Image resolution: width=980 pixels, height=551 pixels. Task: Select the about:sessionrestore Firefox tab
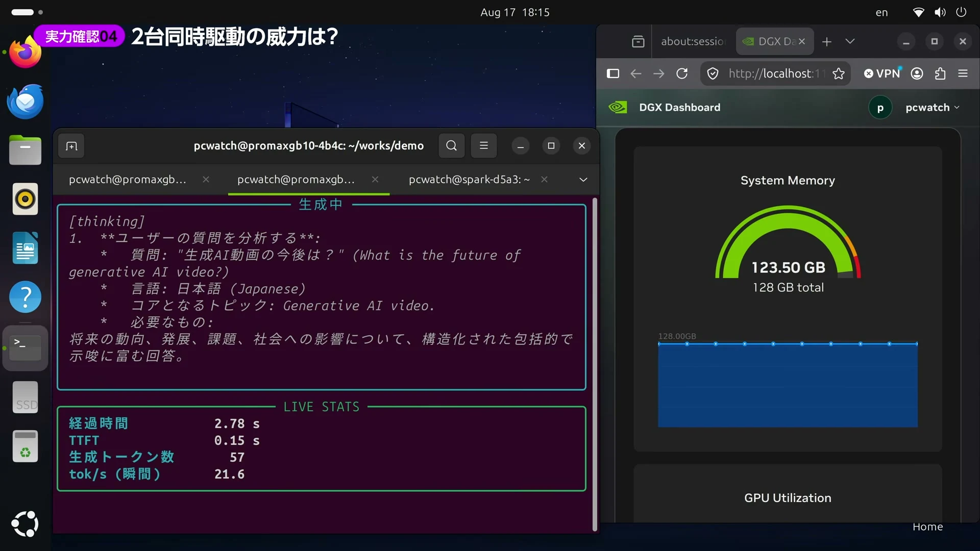692,41
